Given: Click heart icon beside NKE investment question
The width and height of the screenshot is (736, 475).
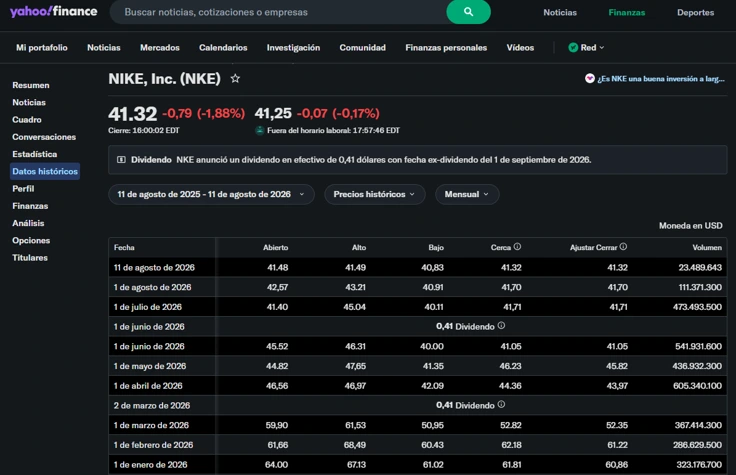Looking at the screenshot, I should coord(590,78).
